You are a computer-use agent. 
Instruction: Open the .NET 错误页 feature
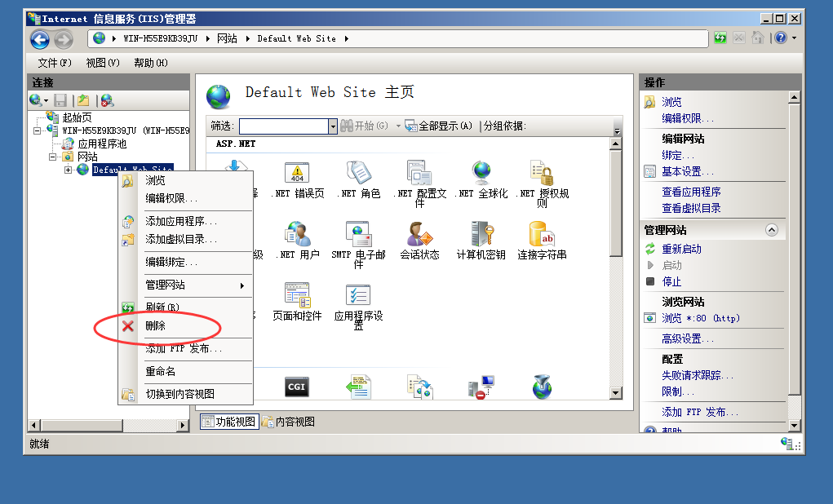point(298,175)
